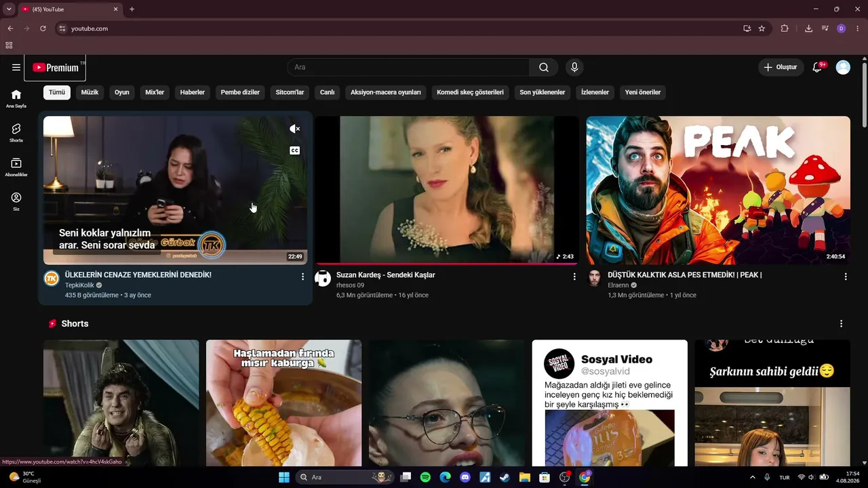Open options for ÜLKELERİN CENAZE YEMEKLERİNİ video
Screen dimensions: 868x488
coord(302,277)
